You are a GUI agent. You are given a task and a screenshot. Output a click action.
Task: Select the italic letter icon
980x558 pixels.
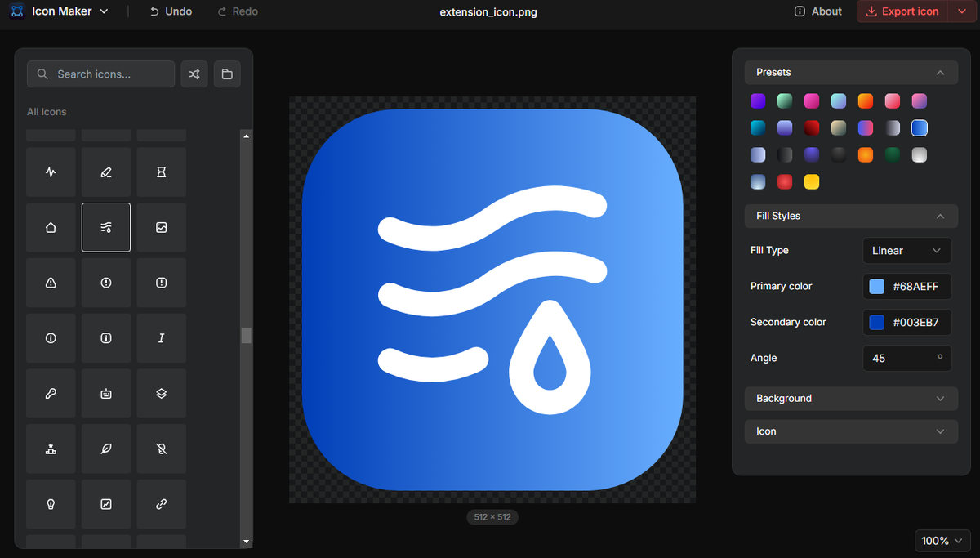coord(162,338)
